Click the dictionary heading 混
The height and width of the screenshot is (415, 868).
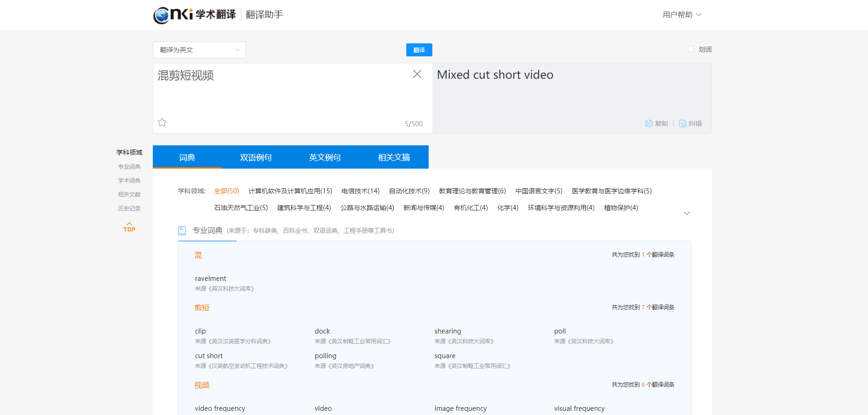[x=198, y=255]
